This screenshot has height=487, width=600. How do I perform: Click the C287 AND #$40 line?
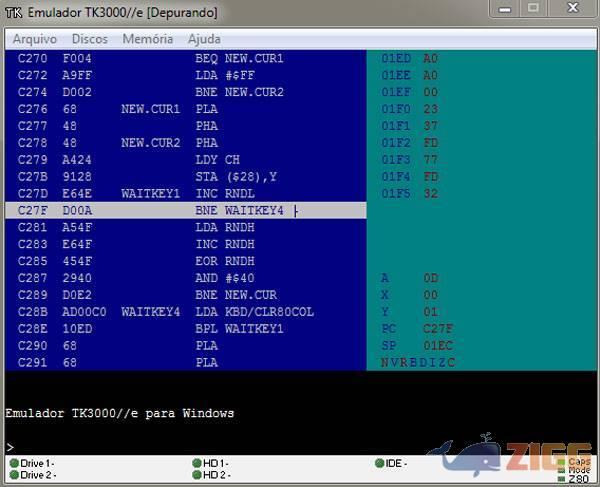click(186, 278)
